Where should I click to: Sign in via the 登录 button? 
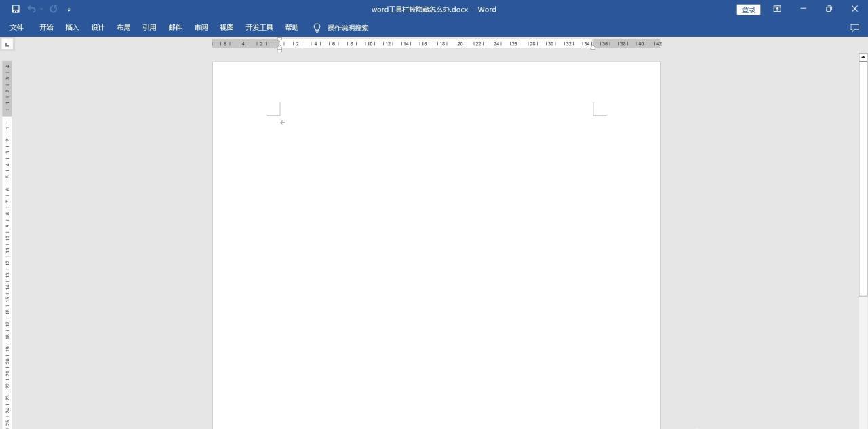[x=748, y=9]
